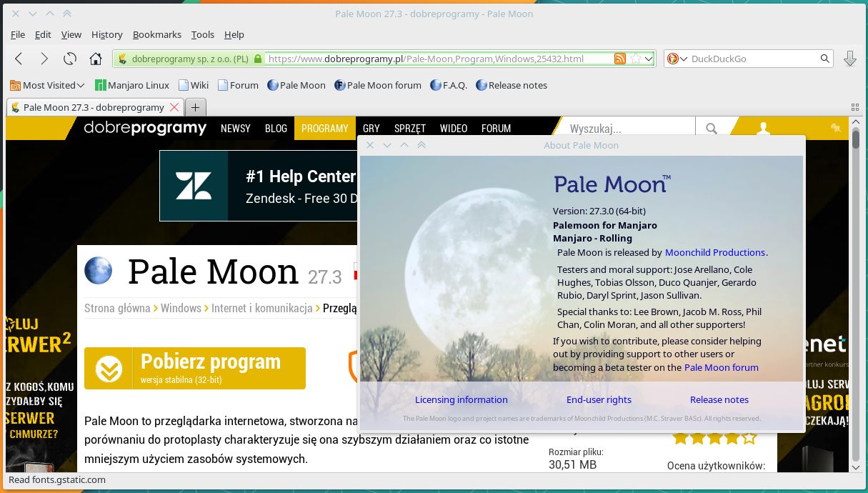The width and height of the screenshot is (868, 493).
Task: Open the Pale Moon forum bookmark
Action: [x=378, y=85]
